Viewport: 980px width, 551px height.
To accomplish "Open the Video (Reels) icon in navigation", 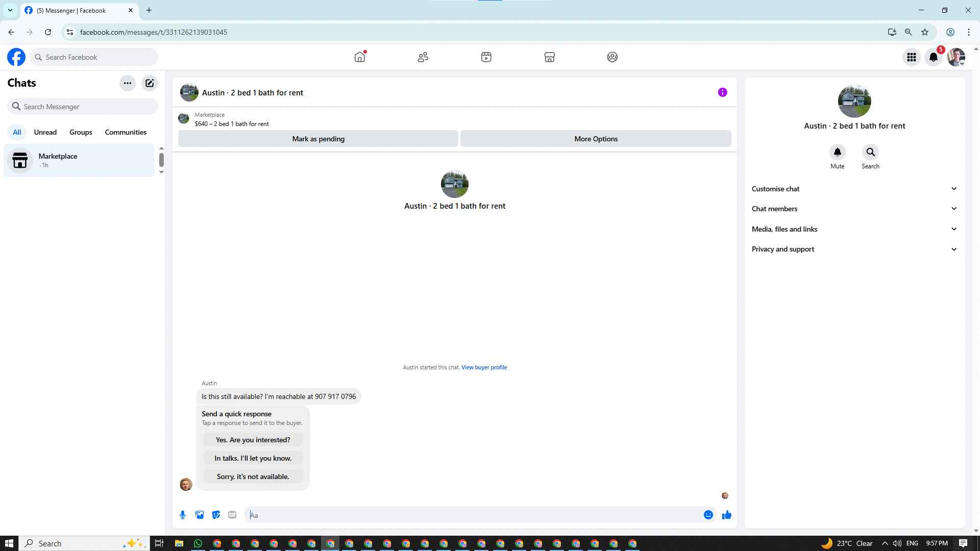I will click(x=486, y=57).
